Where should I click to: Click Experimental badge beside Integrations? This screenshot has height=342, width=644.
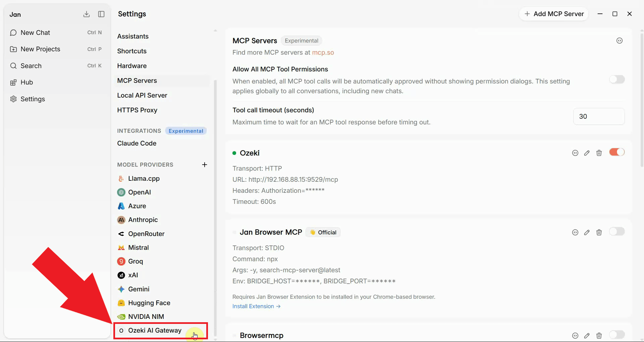[186, 131]
